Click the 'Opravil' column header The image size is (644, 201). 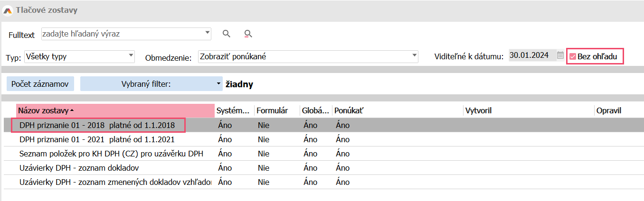609,110
